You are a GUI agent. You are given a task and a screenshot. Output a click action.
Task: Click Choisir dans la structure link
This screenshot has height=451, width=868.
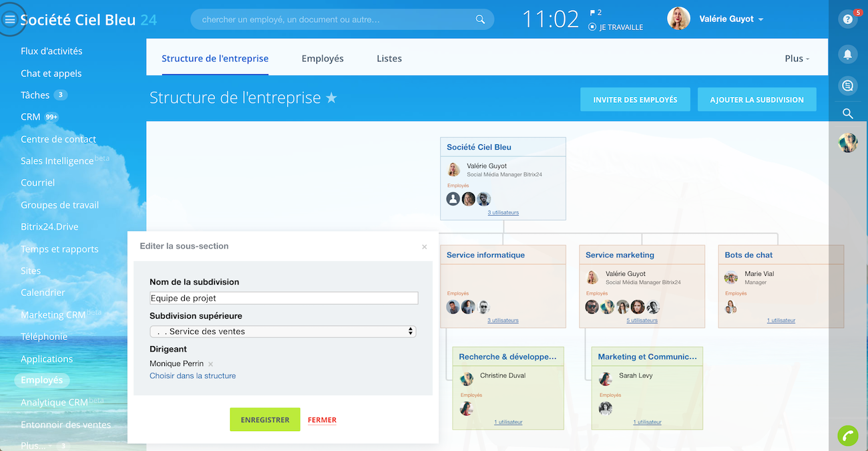click(192, 376)
